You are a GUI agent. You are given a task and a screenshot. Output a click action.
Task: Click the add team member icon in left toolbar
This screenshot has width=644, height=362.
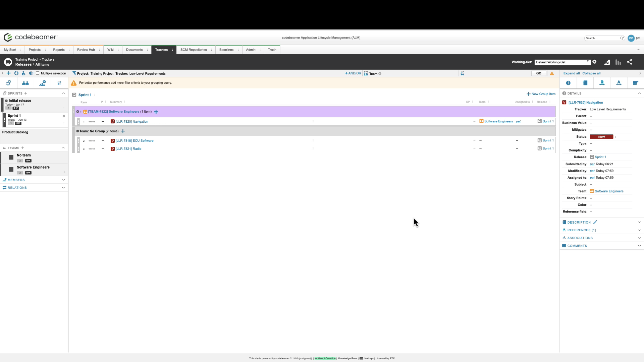[23, 73]
